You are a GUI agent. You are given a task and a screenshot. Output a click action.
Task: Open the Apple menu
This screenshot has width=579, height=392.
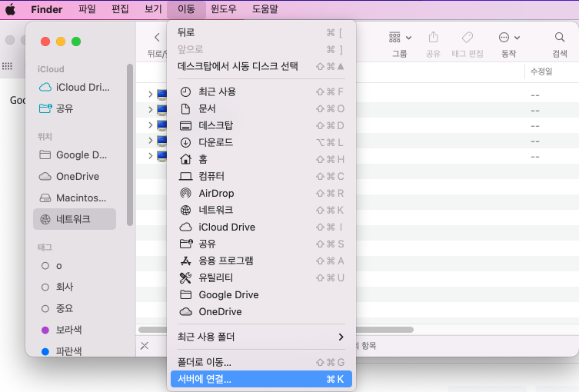point(10,9)
